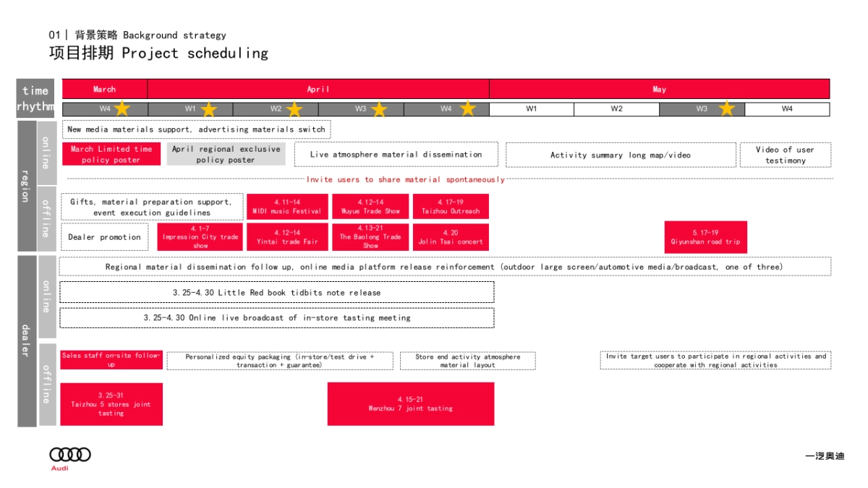
Task: Click the star on April W2
Action: click(x=294, y=109)
